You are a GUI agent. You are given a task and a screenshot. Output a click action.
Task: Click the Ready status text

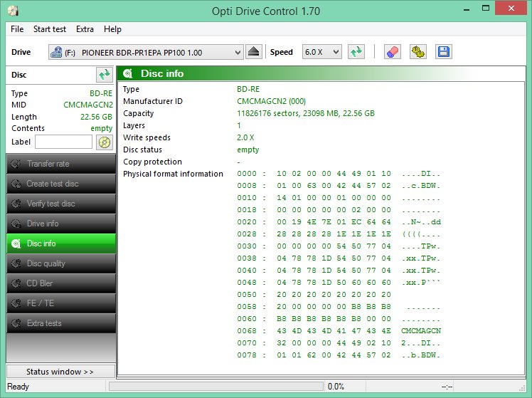pos(18,387)
